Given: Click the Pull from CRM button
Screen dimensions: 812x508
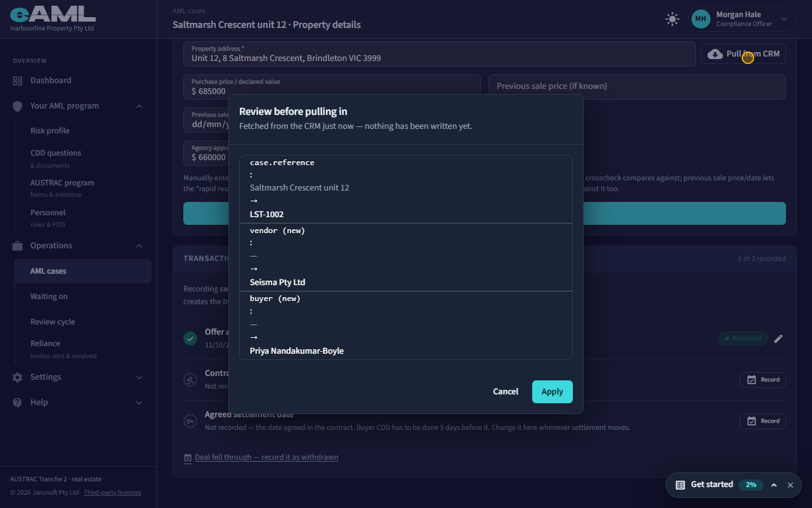Looking at the screenshot, I should click(743, 54).
